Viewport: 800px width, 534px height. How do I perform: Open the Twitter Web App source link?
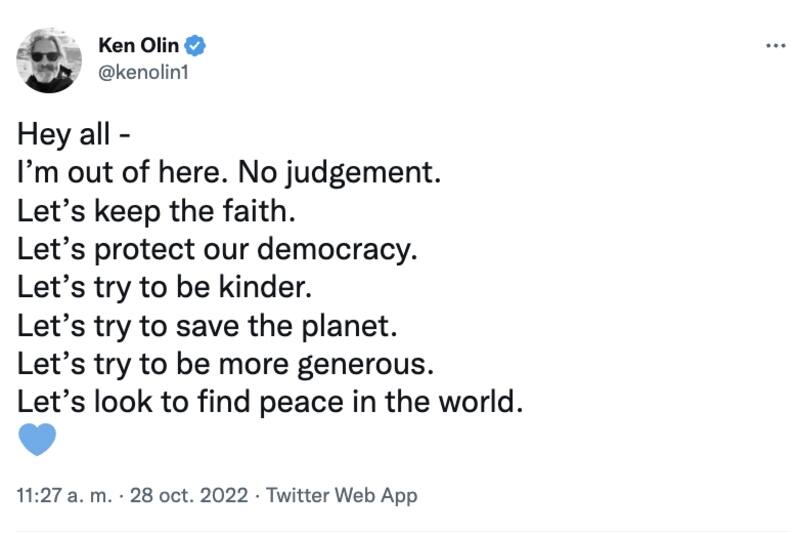342,495
